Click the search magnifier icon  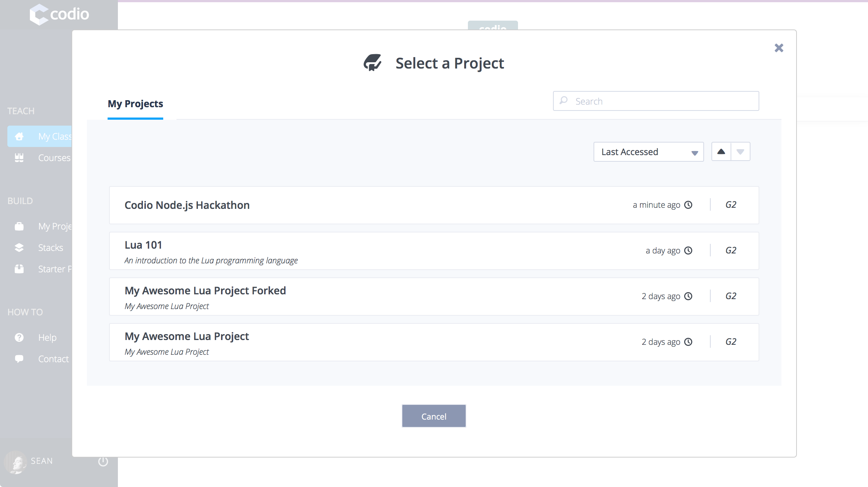tap(563, 101)
